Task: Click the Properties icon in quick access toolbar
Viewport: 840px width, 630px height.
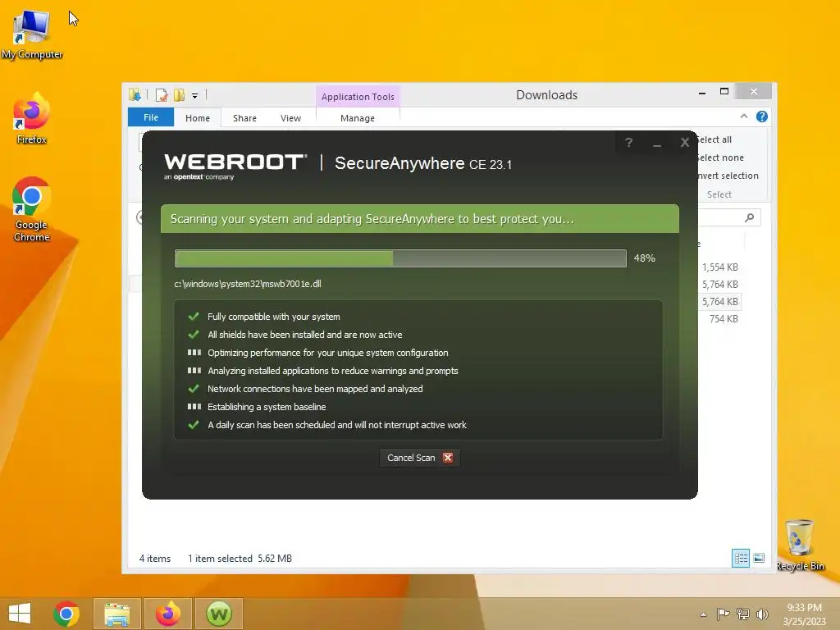Action: [x=162, y=95]
